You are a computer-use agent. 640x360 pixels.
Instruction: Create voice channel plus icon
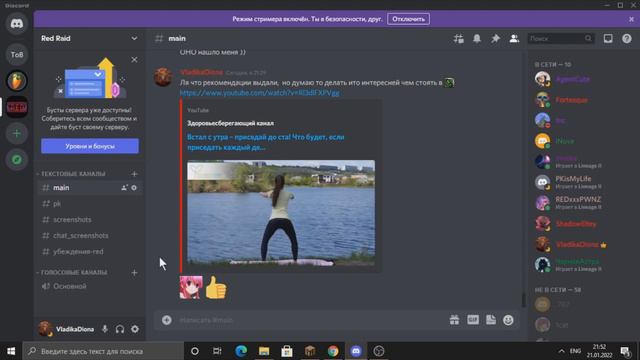coord(134,272)
